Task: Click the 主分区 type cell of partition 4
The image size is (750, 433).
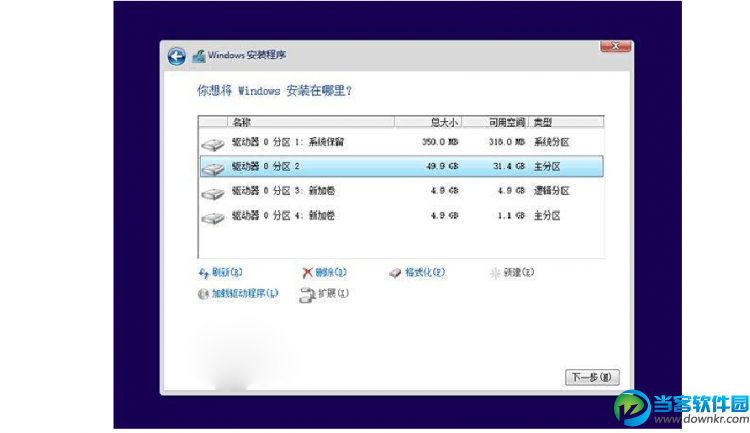Action: [547, 216]
